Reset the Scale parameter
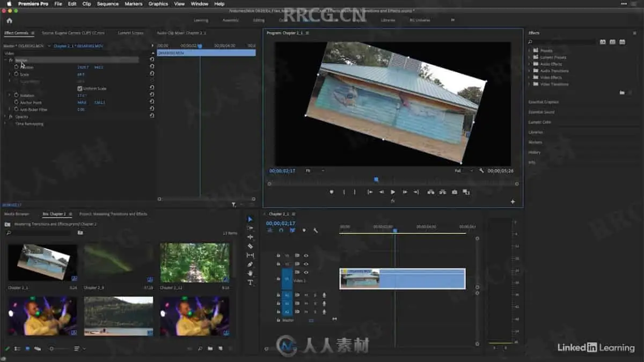Screen dimensions: 644x362 (152, 74)
